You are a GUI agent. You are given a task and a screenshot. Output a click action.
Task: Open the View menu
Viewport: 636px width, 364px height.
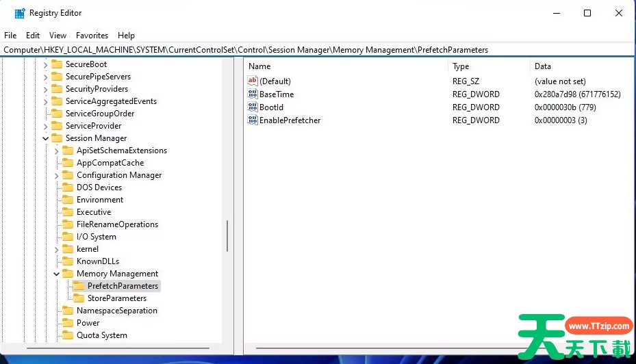tap(58, 36)
